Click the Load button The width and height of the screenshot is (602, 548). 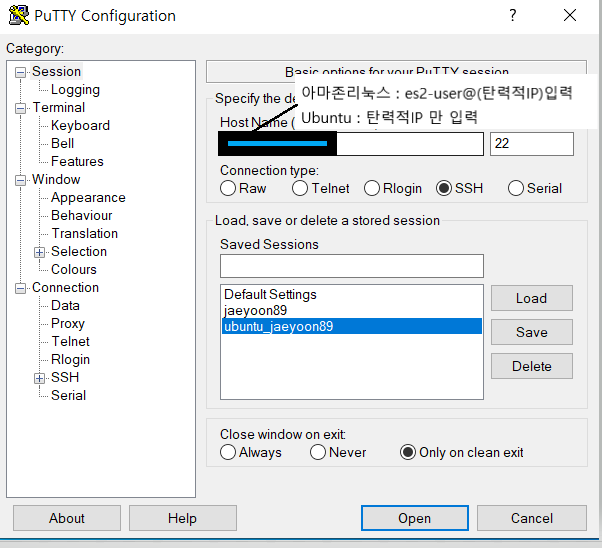click(532, 298)
